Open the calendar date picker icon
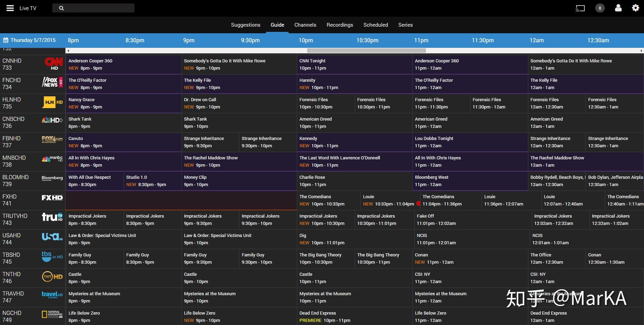The height and width of the screenshot is (325, 644). [6, 40]
